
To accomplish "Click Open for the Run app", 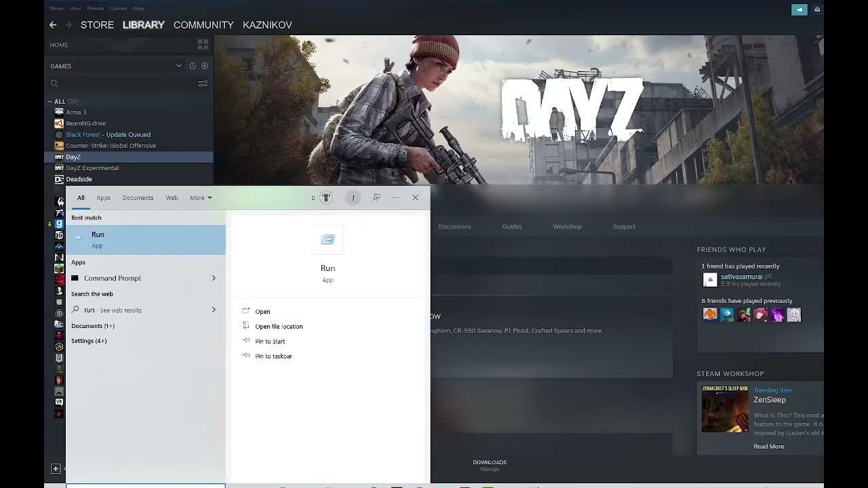I will tap(262, 312).
